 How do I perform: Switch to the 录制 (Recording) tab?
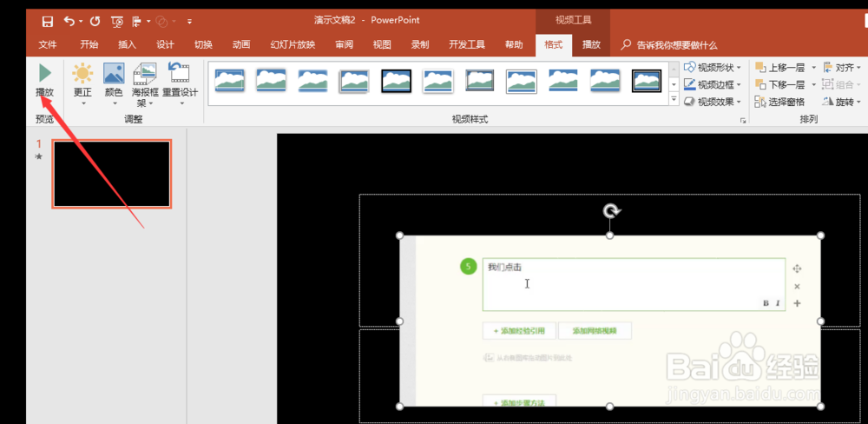point(420,45)
